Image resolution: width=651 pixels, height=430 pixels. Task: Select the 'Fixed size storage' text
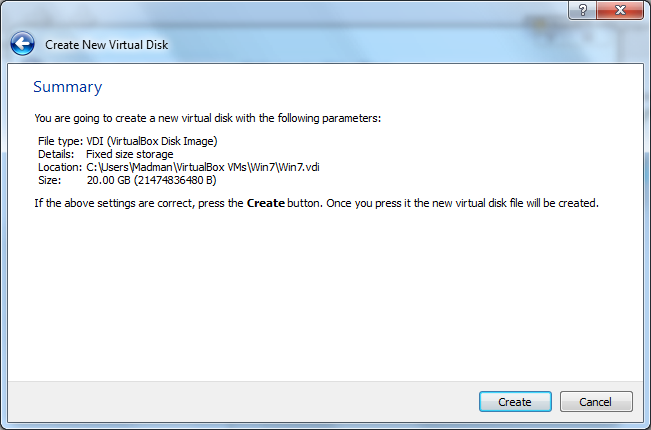(x=130, y=154)
